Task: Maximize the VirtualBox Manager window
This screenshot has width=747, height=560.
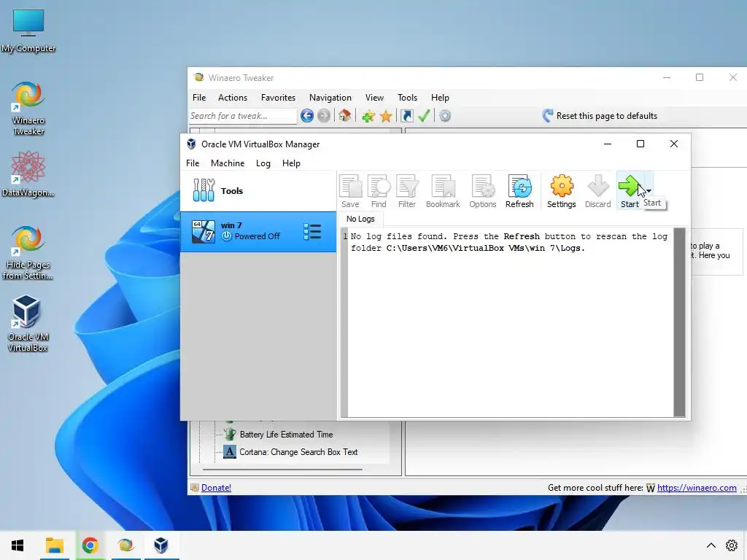Action: pyautogui.click(x=640, y=144)
